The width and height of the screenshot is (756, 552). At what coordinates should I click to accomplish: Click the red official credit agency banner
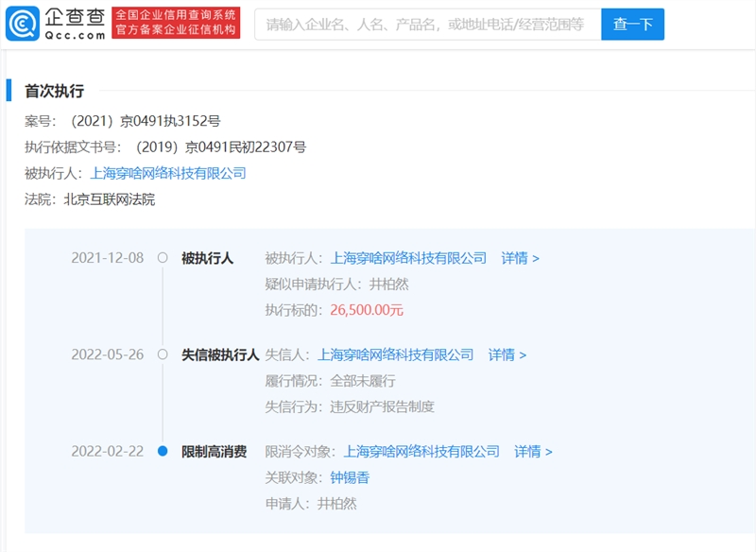(176, 23)
